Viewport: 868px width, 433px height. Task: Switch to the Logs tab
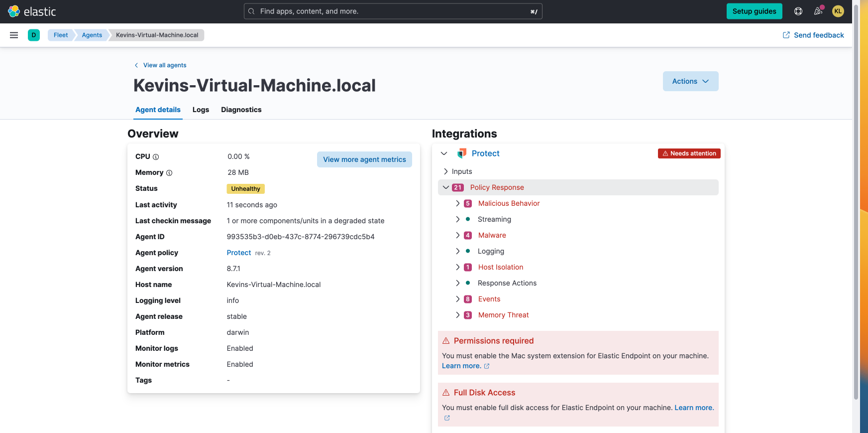tap(201, 110)
